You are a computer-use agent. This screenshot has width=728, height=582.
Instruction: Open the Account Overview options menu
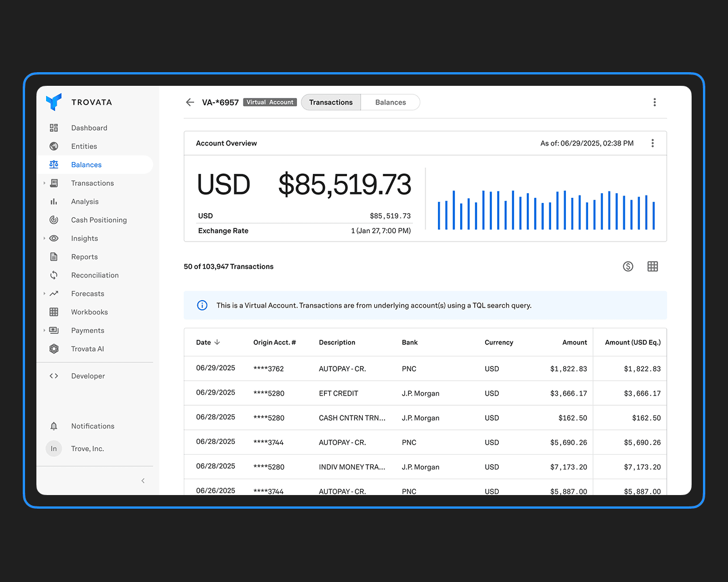[x=652, y=143]
